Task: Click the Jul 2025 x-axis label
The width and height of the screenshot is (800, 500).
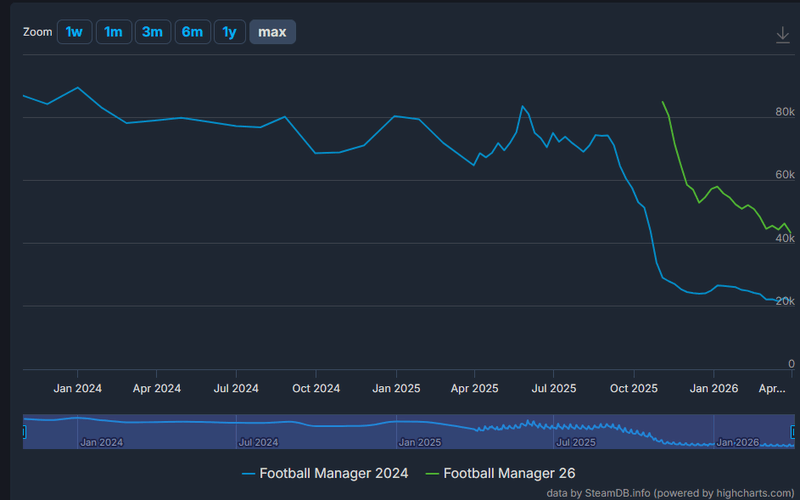Action: click(554, 389)
